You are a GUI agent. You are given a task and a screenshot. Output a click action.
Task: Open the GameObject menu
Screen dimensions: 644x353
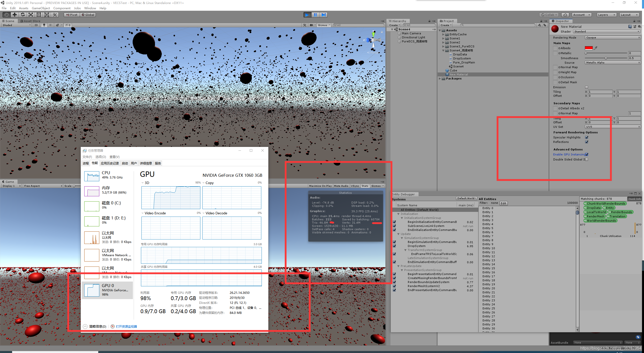coord(41,8)
